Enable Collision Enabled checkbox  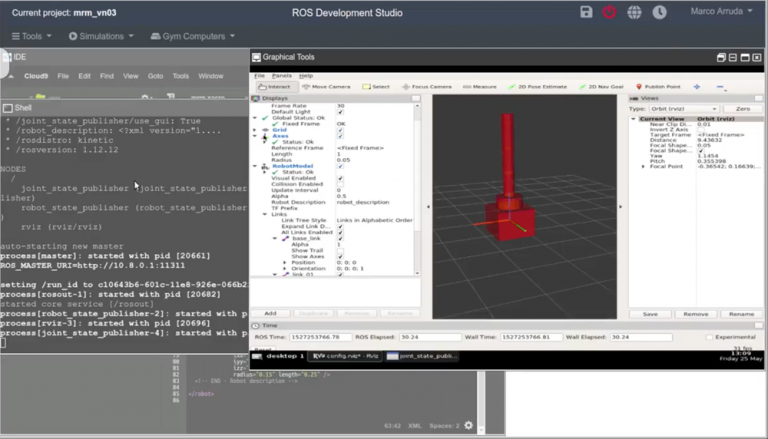(x=340, y=184)
